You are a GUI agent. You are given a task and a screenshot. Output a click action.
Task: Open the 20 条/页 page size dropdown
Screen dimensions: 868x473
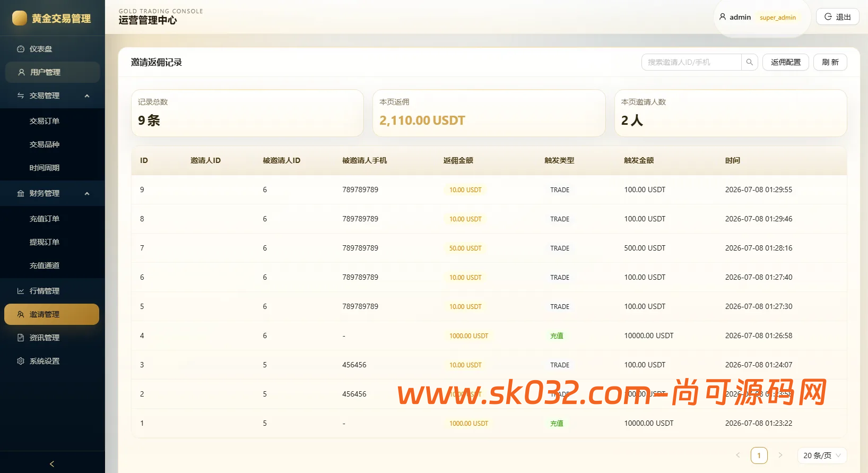[x=822, y=455]
